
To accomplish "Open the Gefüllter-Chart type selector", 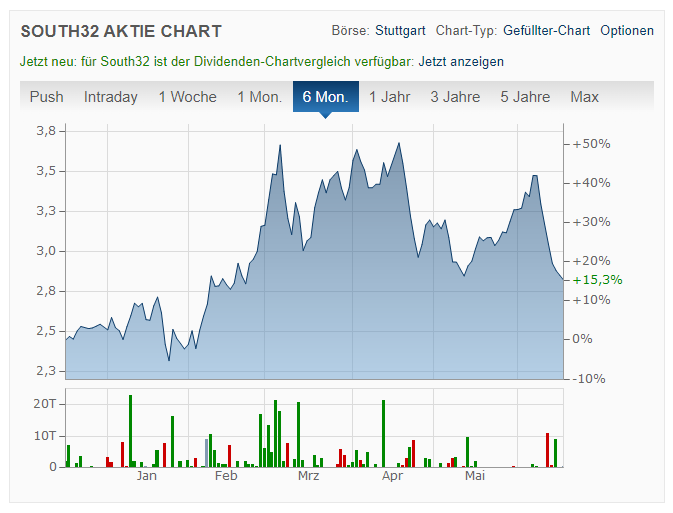I will point(546,30).
